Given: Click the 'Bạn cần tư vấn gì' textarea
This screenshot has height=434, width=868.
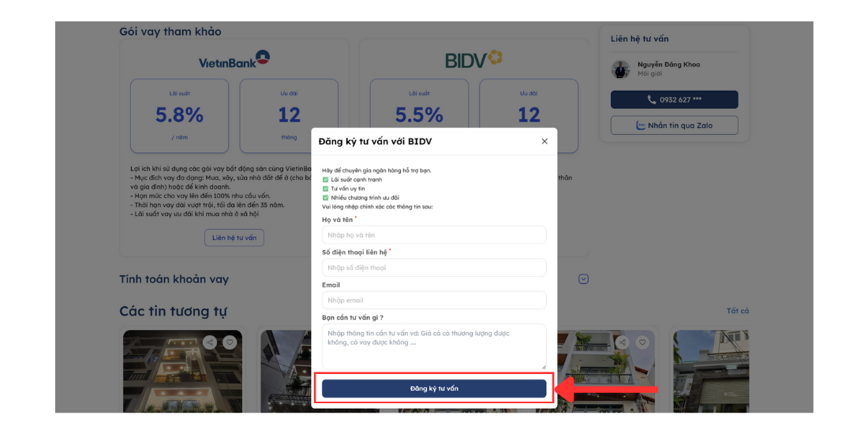Looking at the screenshot, I should pos(434,346).
